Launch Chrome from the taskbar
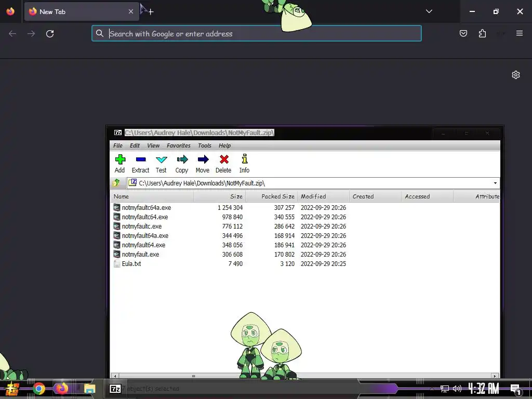The height and width of the screenshot is (399, 532). tap(38, 389)
